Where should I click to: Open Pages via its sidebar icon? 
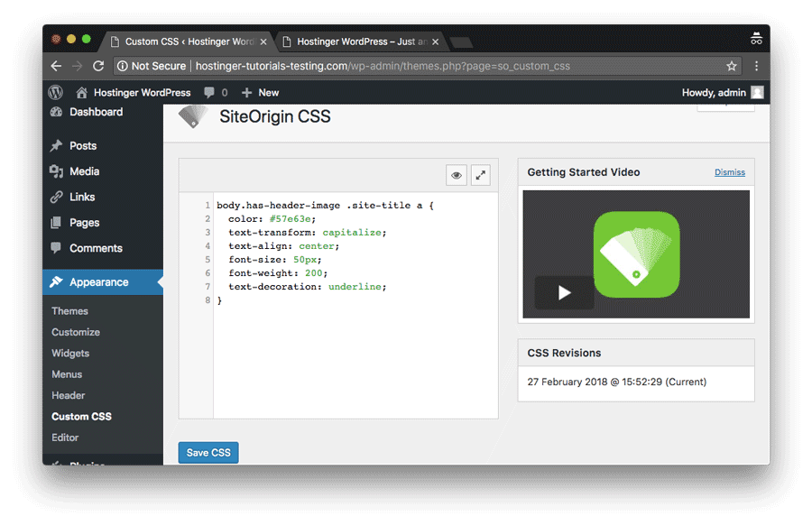point(53,222)
